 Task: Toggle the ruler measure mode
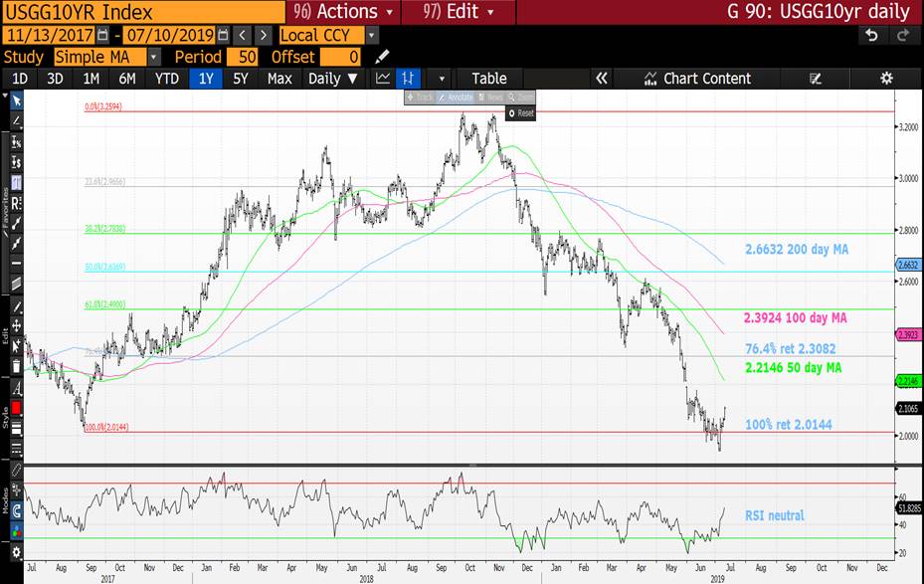pyautogui.click(x=17, y=471)
